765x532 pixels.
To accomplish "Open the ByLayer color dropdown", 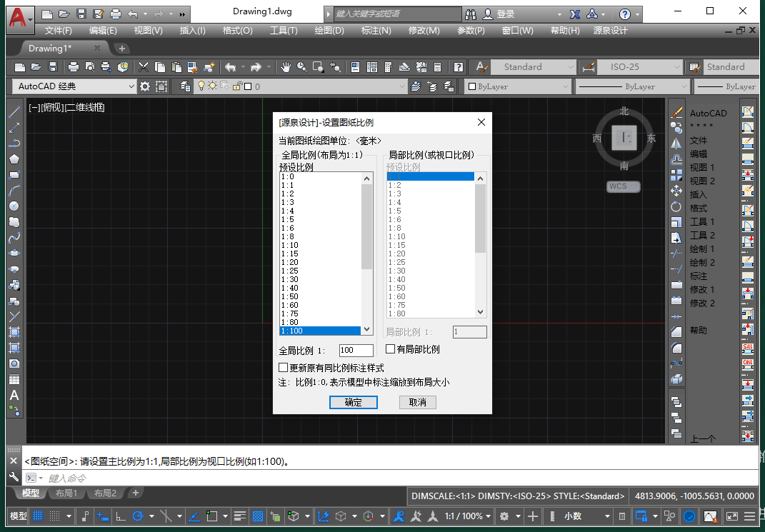I will click(x=518, y=86).
